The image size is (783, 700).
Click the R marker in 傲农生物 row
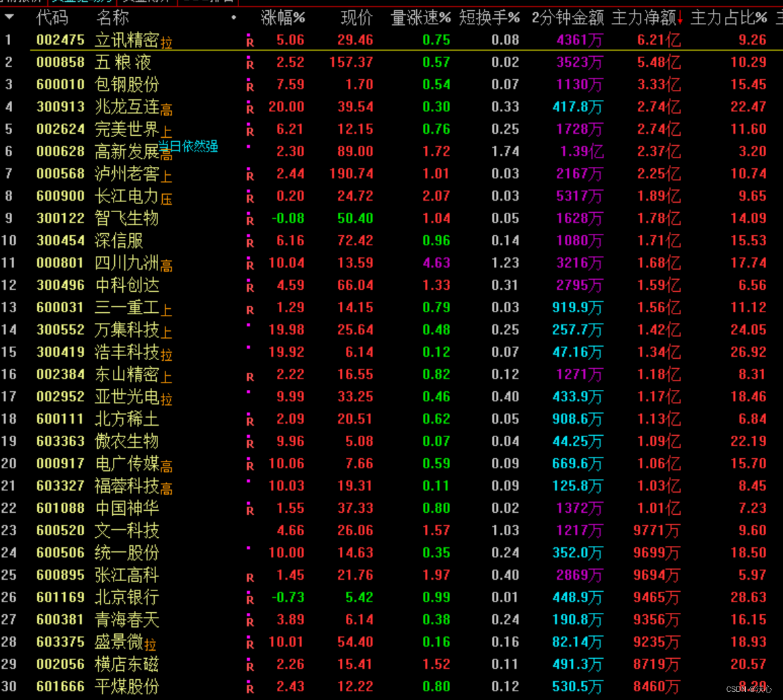pyautogui.click(x=250, y=443)
